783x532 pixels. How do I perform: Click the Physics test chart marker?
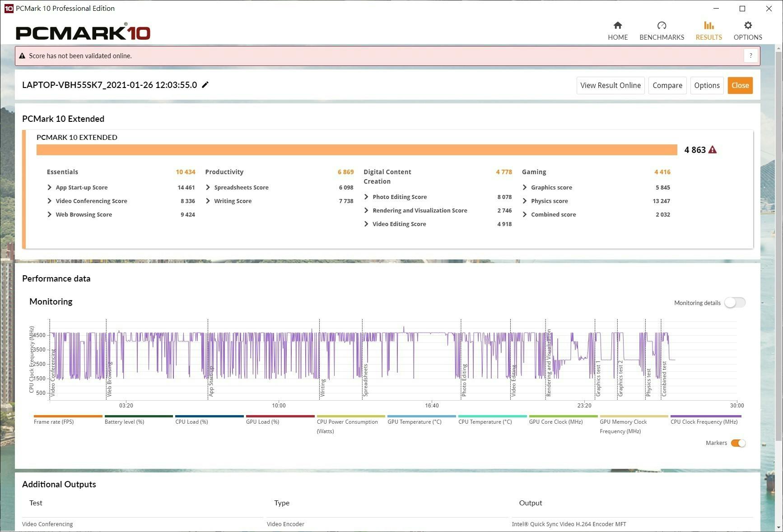coord(649,383)
